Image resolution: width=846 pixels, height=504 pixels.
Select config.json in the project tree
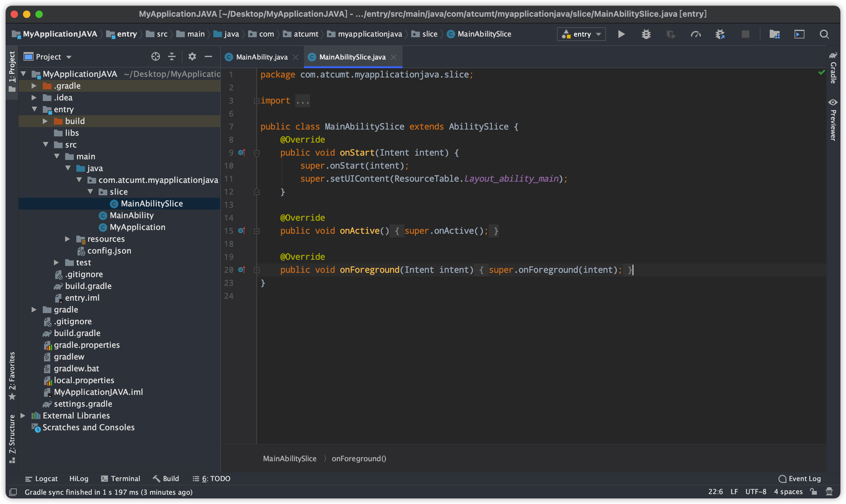[x=109, y=251]
